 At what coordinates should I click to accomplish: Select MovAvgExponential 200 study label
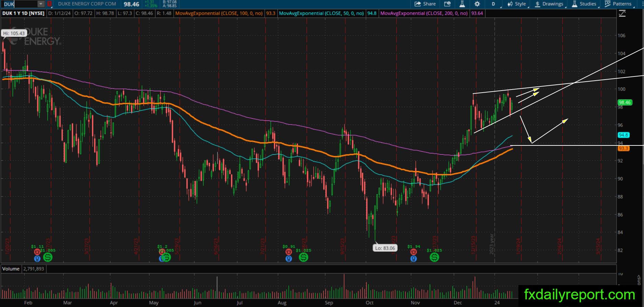(x=424, y=13)
